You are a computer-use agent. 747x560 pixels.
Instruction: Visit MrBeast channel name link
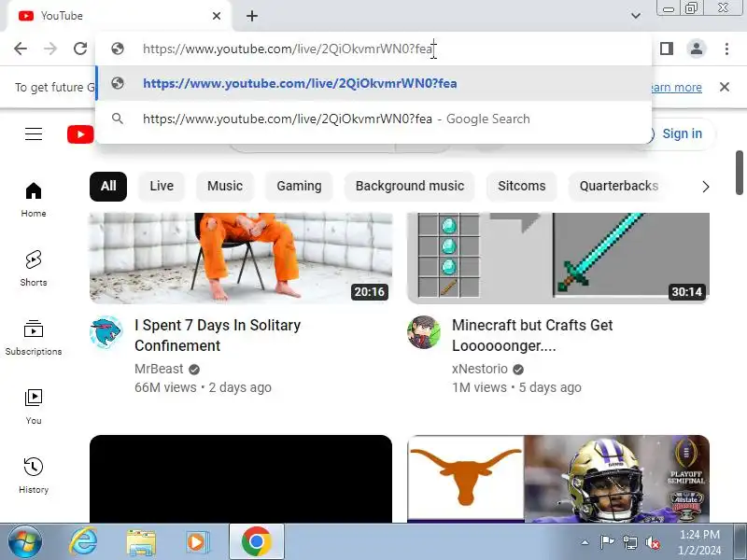click(159, 369)
